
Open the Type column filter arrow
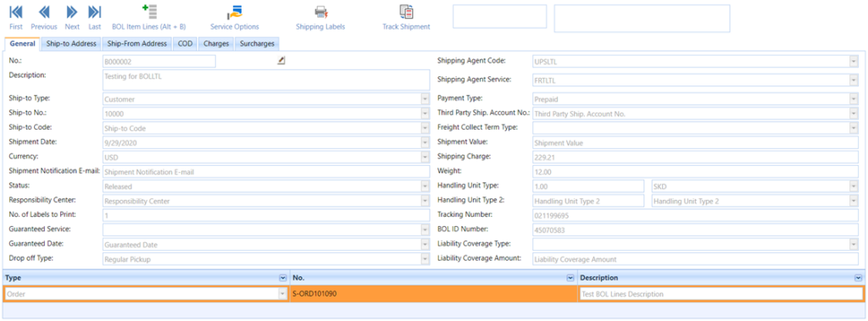pos(283,278)
